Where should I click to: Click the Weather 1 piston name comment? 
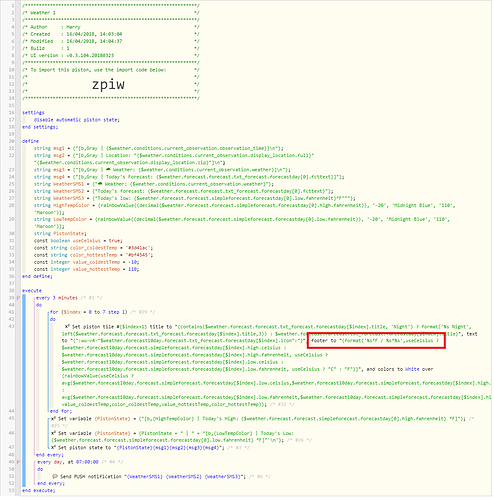tap(111, 13)
